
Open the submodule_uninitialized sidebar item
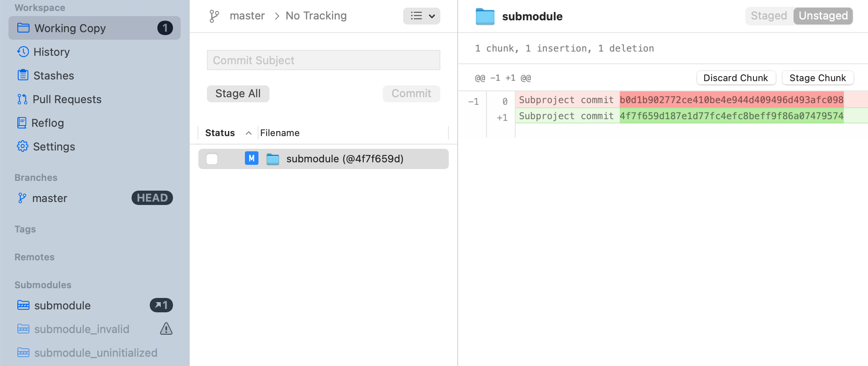[x=96, y=352]
